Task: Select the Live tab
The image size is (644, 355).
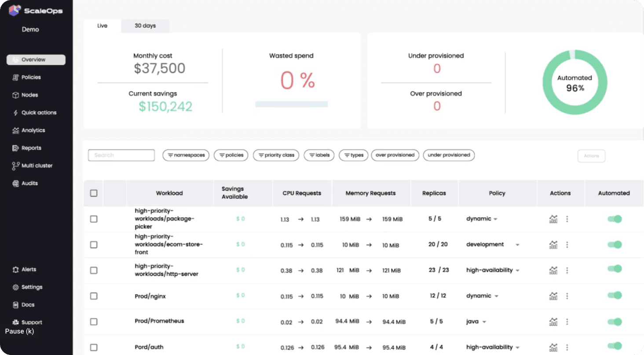Action: point(102,26)
